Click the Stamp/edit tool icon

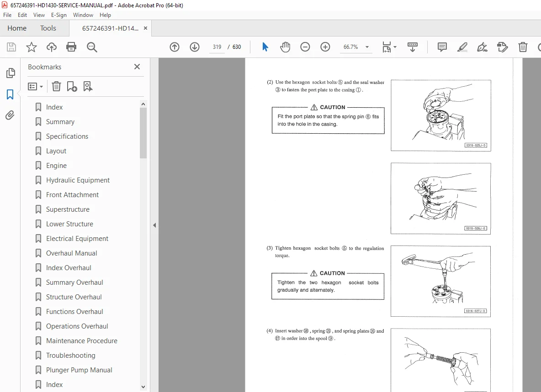pos(502,47)
